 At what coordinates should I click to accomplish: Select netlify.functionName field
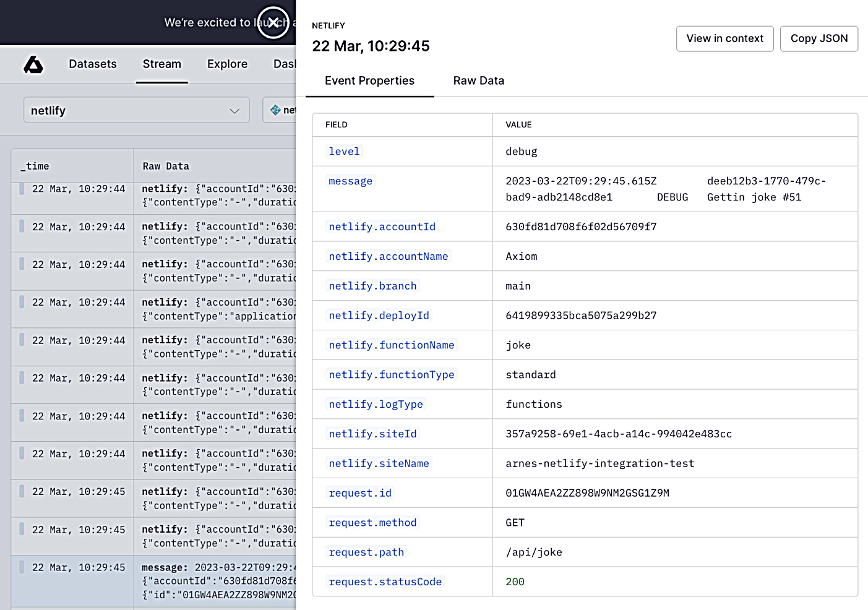[x=392, y=345]
